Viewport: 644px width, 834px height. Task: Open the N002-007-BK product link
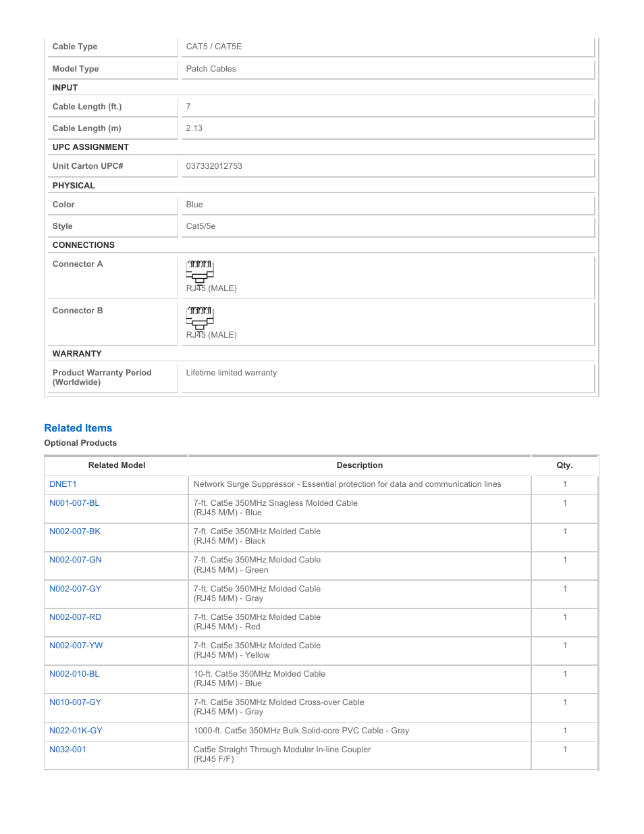pyautogui.click(x=75, y=531)
